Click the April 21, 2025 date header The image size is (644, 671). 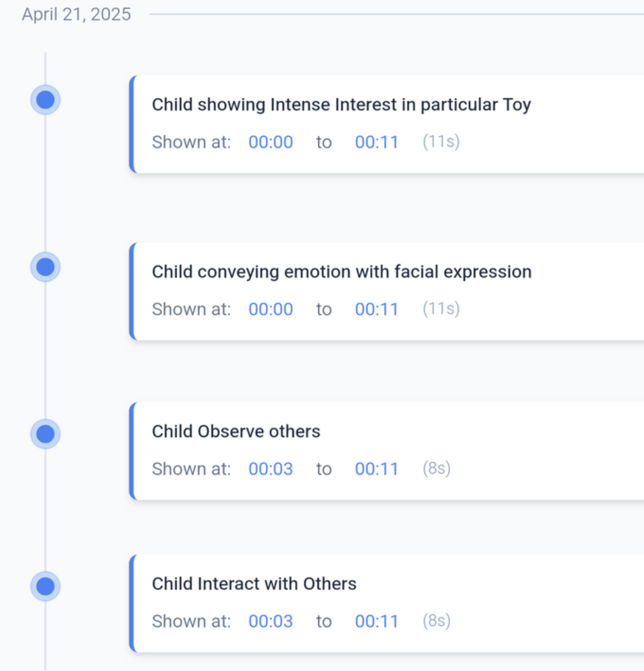tap(76, 14)
